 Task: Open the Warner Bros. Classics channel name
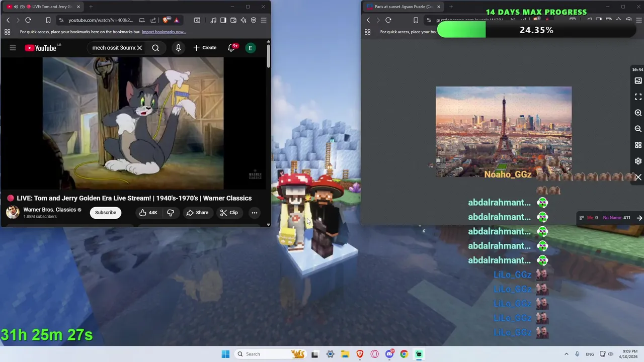click(50, 210)
